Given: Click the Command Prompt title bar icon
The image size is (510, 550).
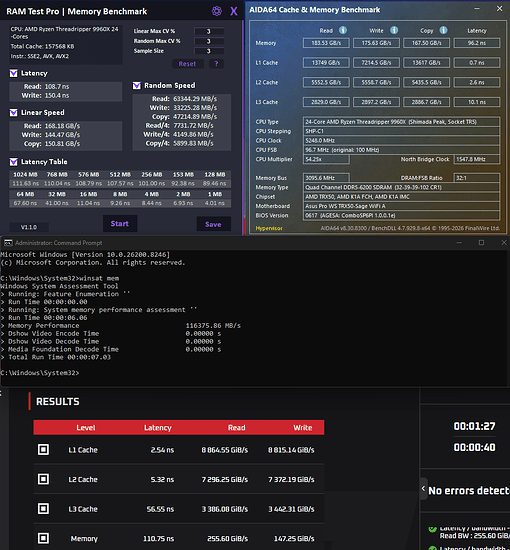Looking at the screenshot, I should [8, 243].
